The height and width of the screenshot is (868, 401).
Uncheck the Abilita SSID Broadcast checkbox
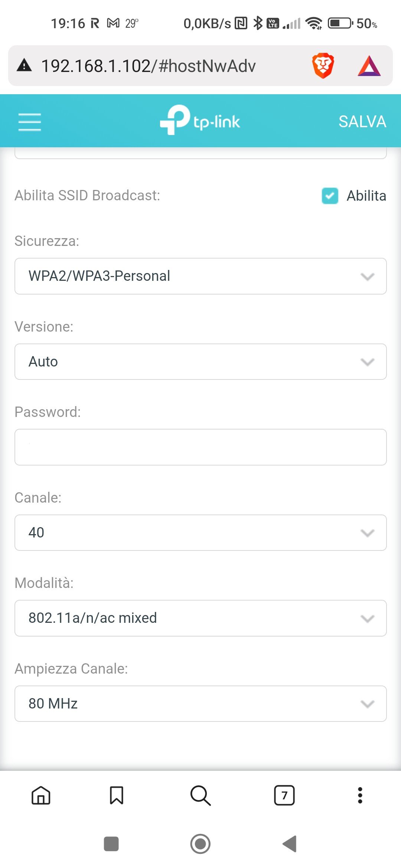click(330, 196)
